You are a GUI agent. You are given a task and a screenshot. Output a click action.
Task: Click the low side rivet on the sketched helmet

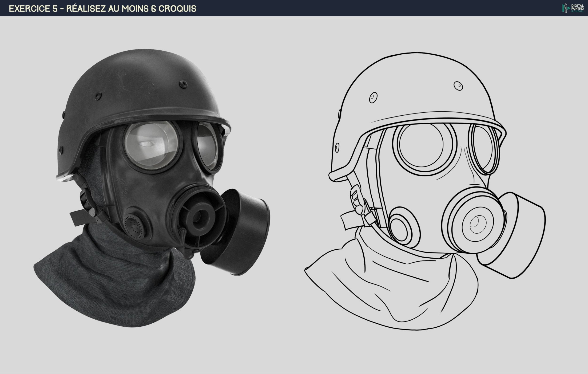[x=337, y=147]
